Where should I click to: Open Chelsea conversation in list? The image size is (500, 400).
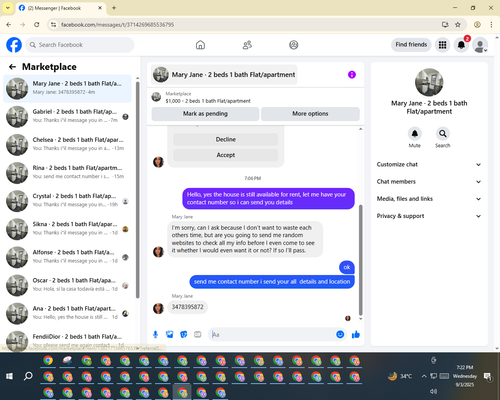pos(67,145)
